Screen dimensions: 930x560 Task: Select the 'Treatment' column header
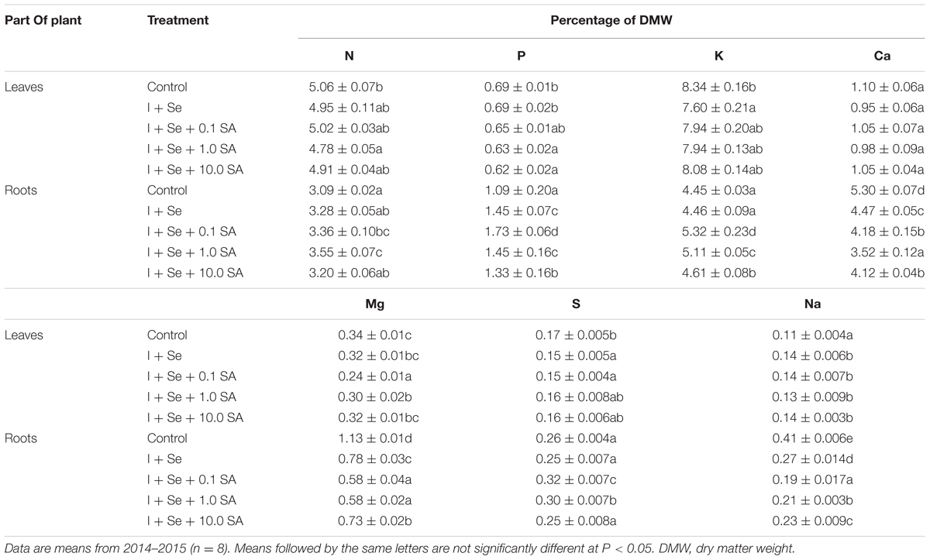pos(177,21)
